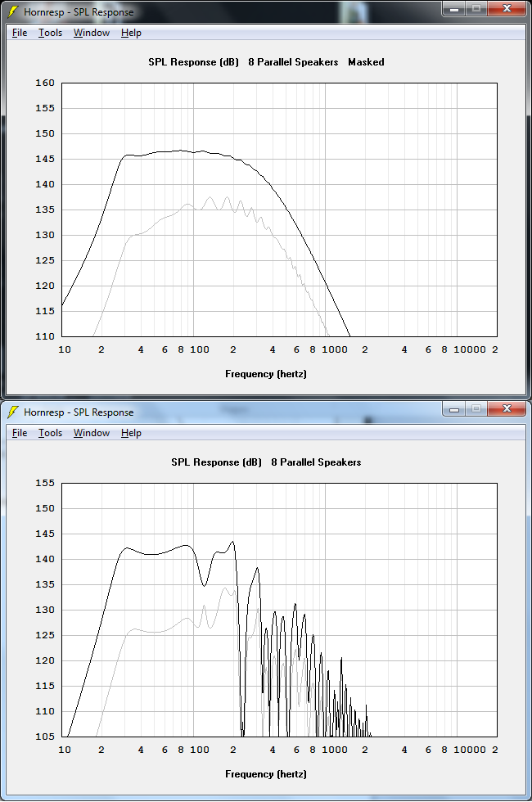
Task: Click the 100 frequency label in top chart
Action: click(x=200, y=349)
